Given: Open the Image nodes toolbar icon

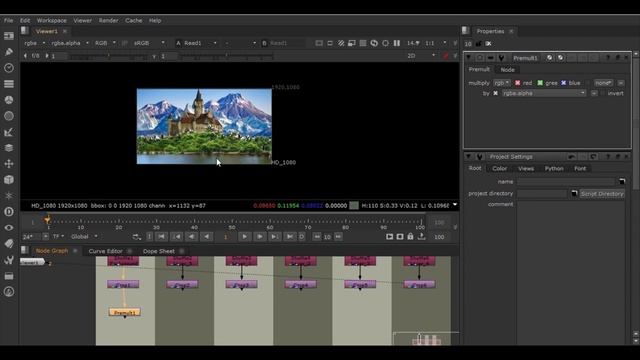Looking at the screenshot, I should point(9,36).
